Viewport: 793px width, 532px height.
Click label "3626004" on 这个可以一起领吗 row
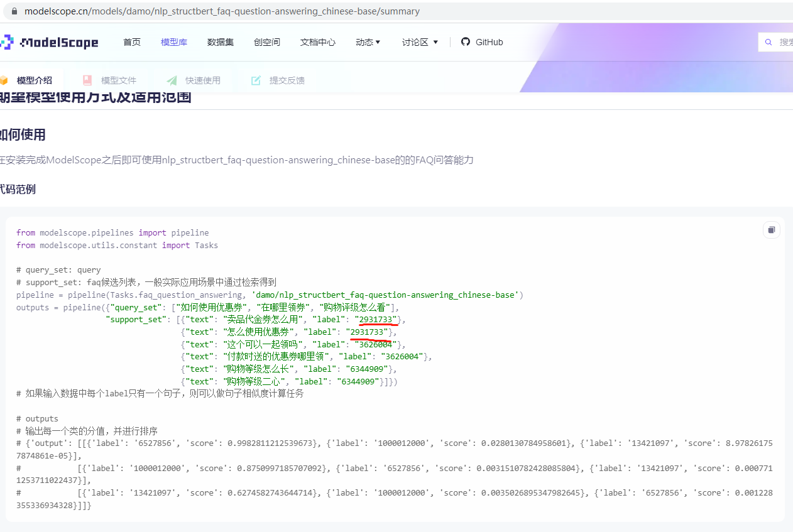coord(375,344)
